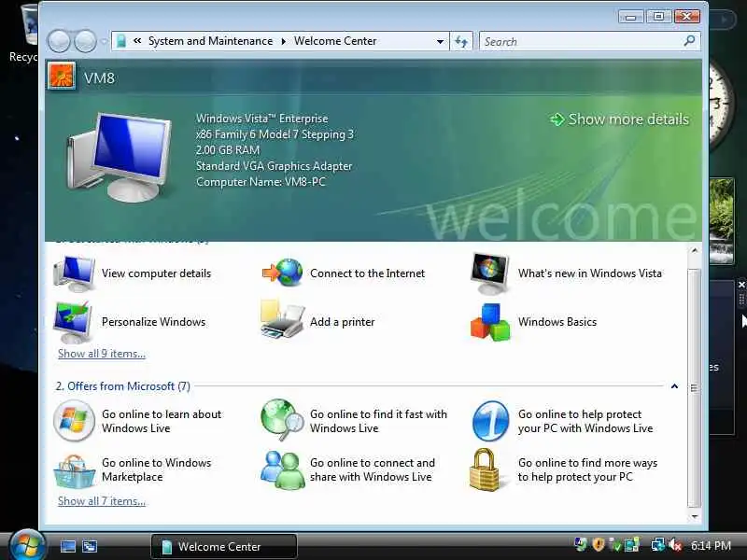
Task: Click x86 Family 6 Model 7 text
Action: pos(275,134)
